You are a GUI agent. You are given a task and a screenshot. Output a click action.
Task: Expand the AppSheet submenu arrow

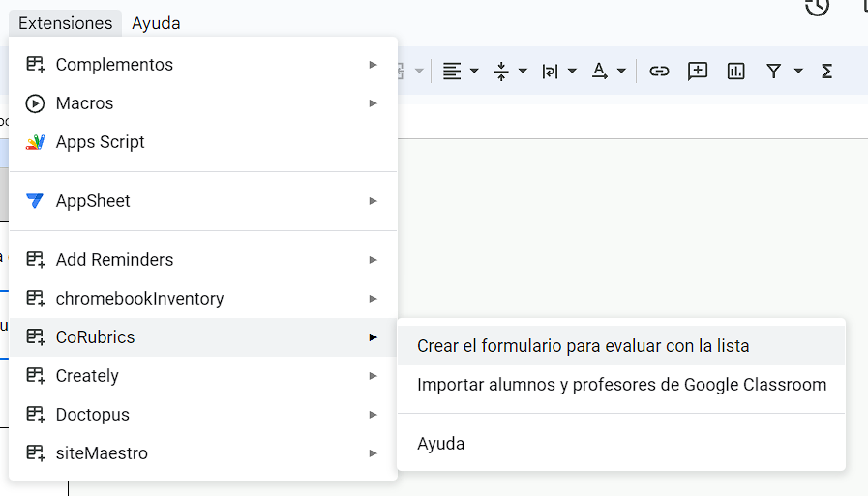pos(374,201)
